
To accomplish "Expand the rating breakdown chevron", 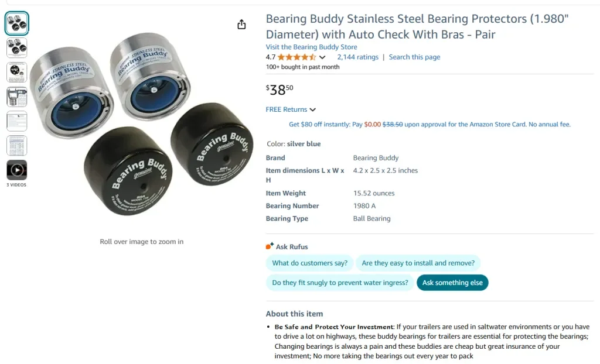I will [x=322, y=57].
